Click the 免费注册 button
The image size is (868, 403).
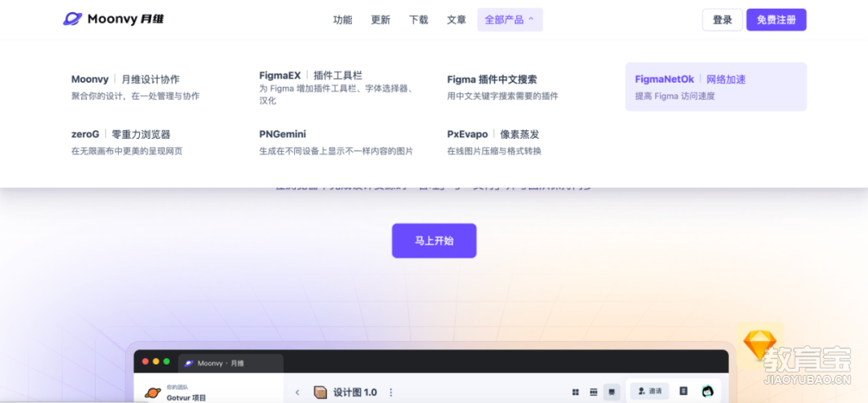click(x=776, y=20)
